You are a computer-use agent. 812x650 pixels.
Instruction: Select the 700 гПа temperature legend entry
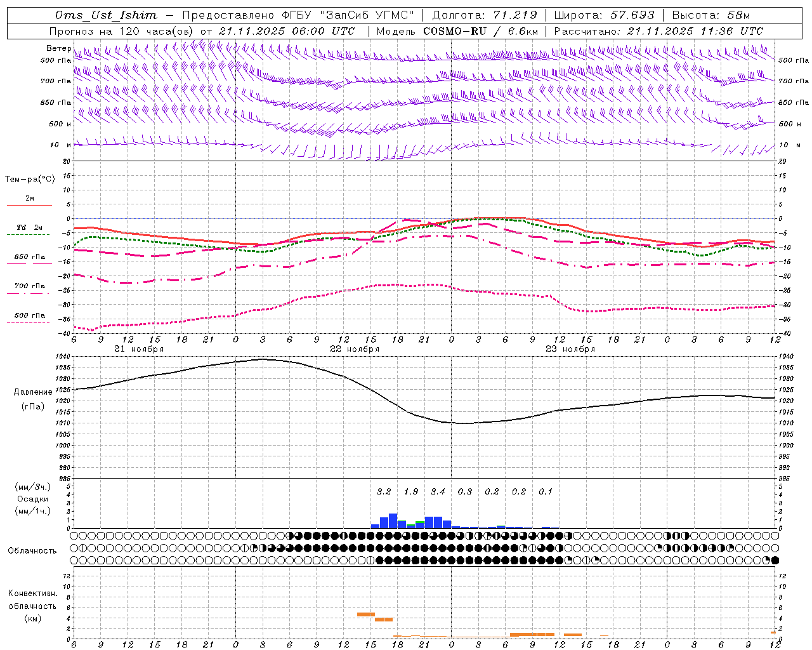(x=30, y=286)
